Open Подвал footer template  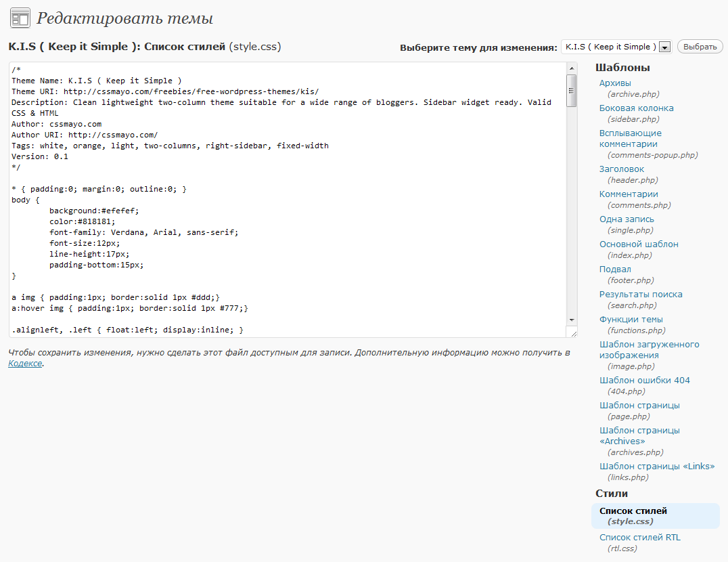pyautogui.click(x=615, y=270)
